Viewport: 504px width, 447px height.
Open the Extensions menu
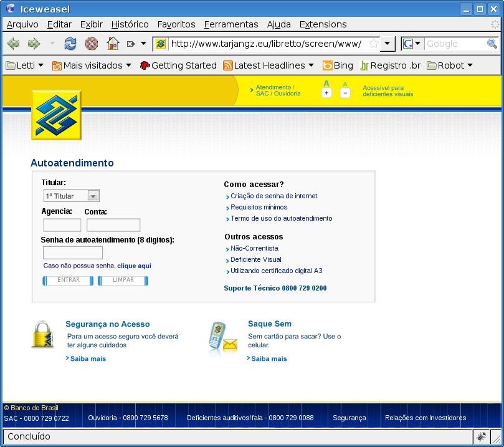(x=323, y=24)
